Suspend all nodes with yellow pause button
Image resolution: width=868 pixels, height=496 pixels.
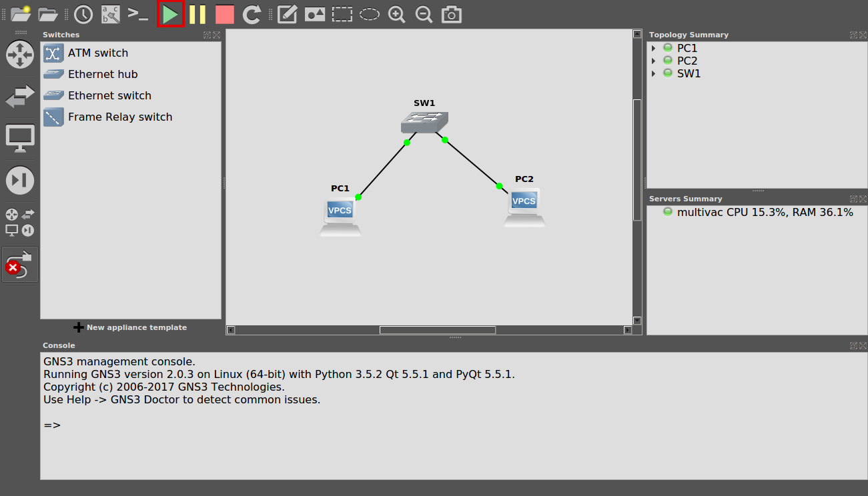click(197, 14)
